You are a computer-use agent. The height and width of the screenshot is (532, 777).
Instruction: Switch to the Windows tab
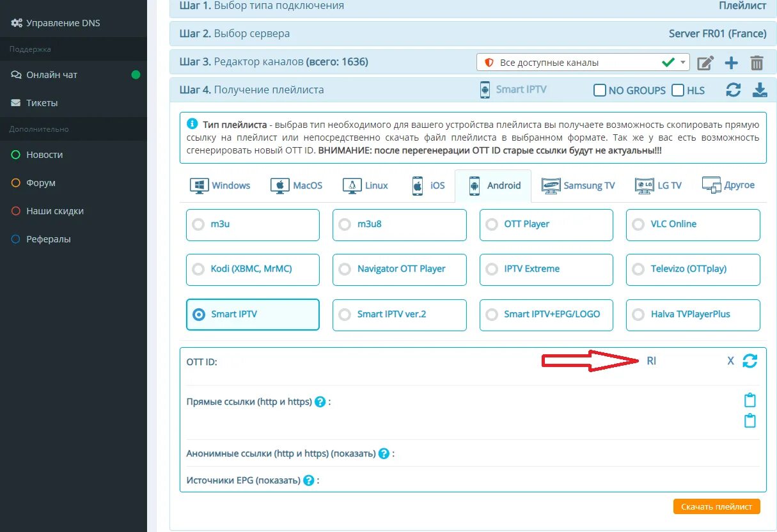(220, 185)
